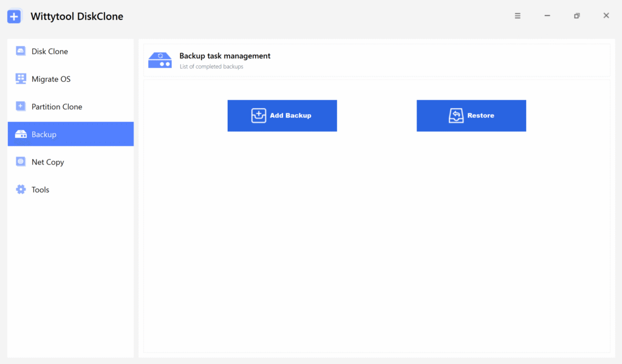Minimize the DiskClone window
622x364 pixels.
click(x=547, y=16)
